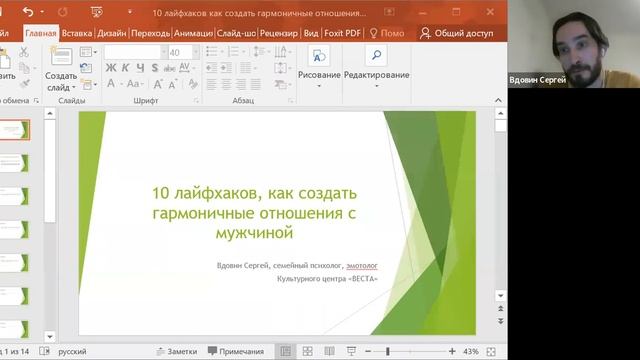Switch to Normal view icon in status bar
The width and height of the screenshot is (640, 360).
[286, 351]
